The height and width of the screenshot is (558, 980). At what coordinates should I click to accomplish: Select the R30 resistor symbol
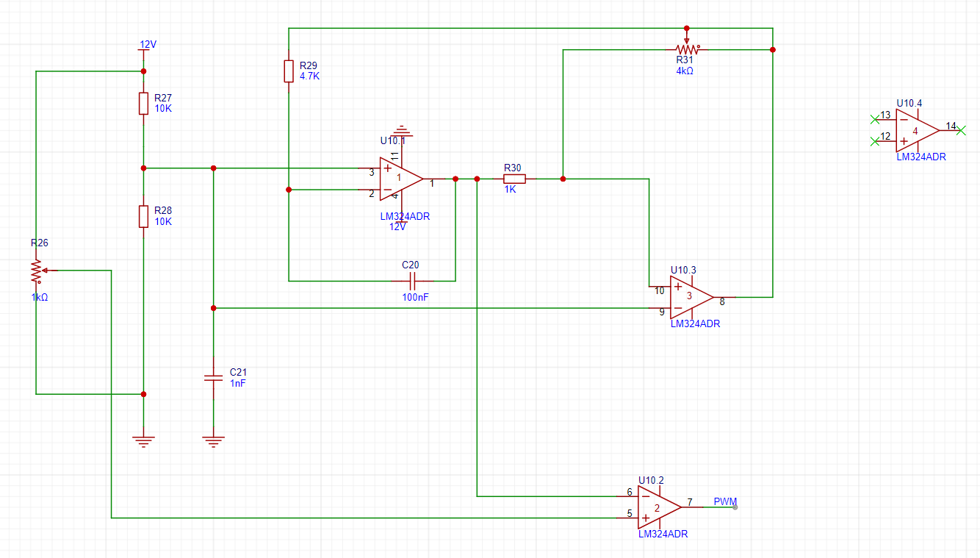pos(515,179)
